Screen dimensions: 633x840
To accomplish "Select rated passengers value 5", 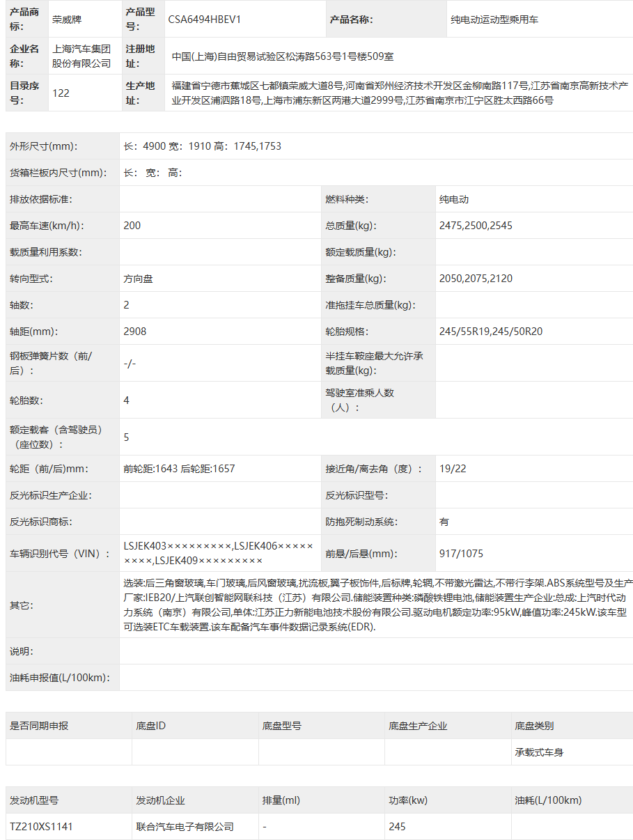I will 126,437.
